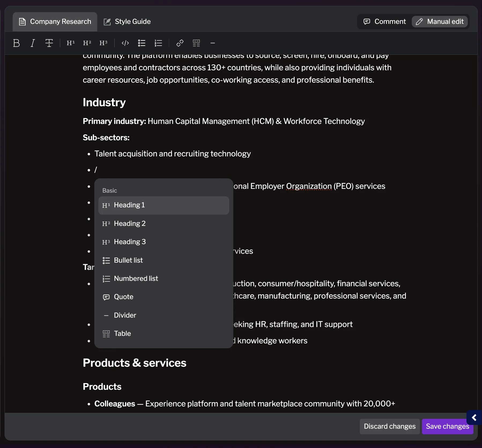The width and height of the screenshot is (482, 448).
Task: Toggle bullet list from toolbar
Action: [x=142, y=43]
